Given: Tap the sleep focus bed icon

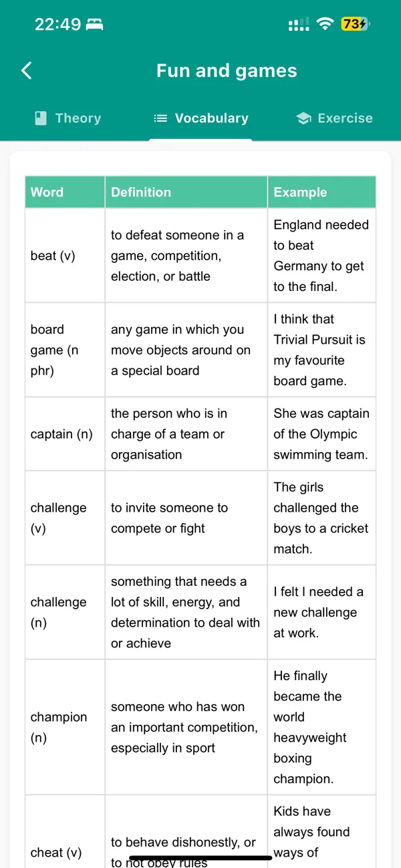Looking at the screenshot, I should [95, 25].
